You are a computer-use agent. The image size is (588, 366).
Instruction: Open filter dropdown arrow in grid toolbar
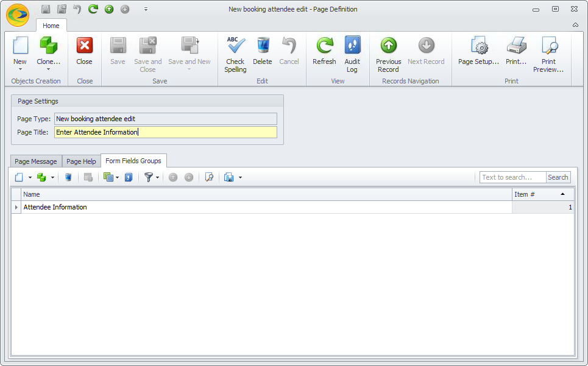point(157,178)
